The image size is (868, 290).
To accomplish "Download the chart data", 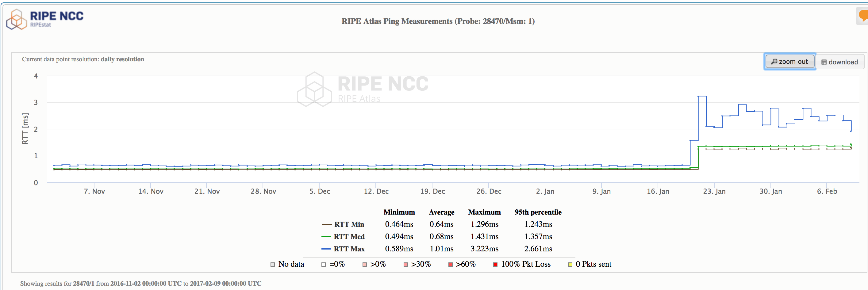I will [839, 62].
